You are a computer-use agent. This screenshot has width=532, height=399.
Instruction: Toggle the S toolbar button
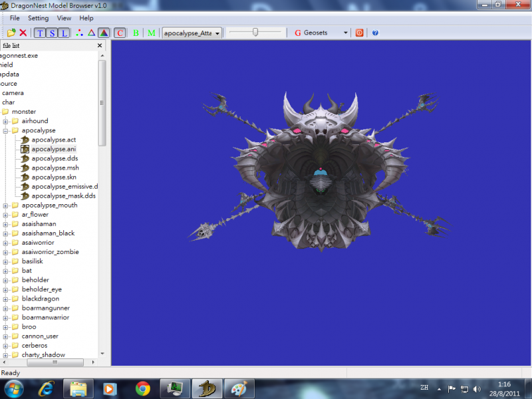[x=52, y=33]
